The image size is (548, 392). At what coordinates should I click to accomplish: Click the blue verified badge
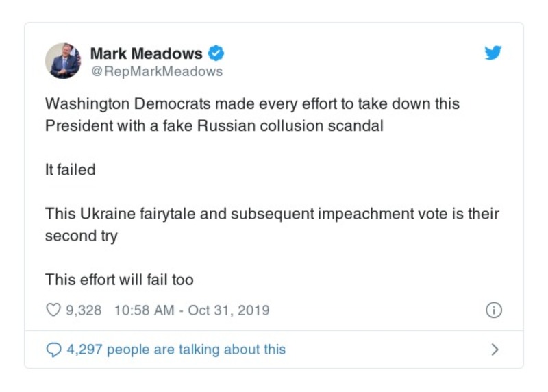[x=216, y=53]
